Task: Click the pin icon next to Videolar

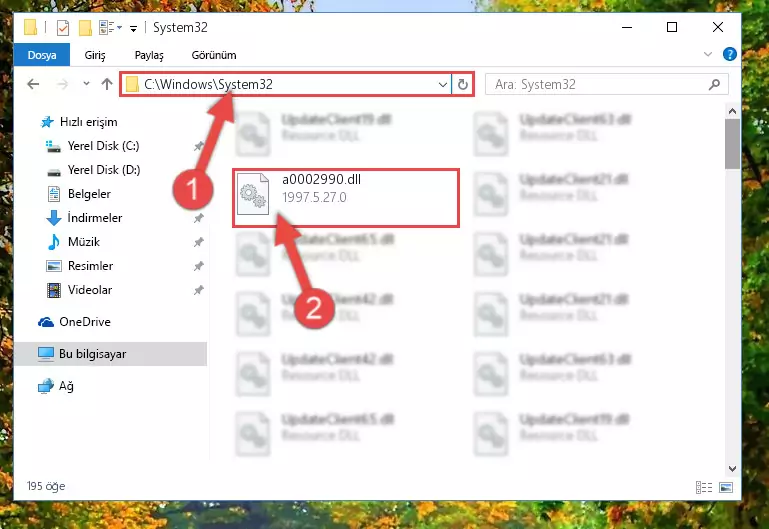Action: (199, 290)
